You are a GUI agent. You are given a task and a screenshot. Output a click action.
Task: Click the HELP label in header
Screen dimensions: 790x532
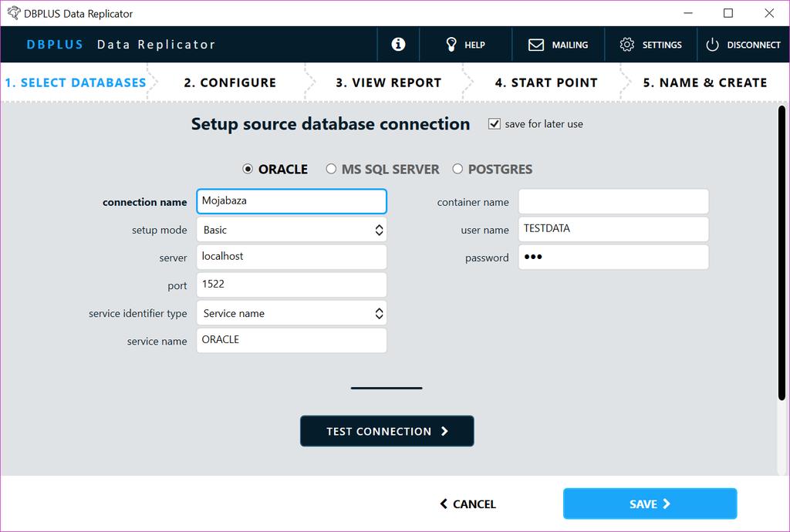(x=474, y=45)
